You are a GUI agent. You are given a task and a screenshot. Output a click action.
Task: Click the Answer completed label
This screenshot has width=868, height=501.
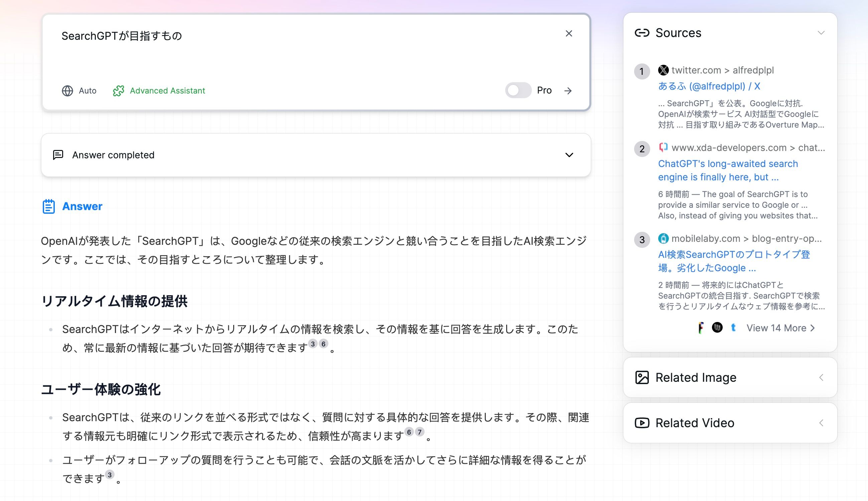[113, 155]
